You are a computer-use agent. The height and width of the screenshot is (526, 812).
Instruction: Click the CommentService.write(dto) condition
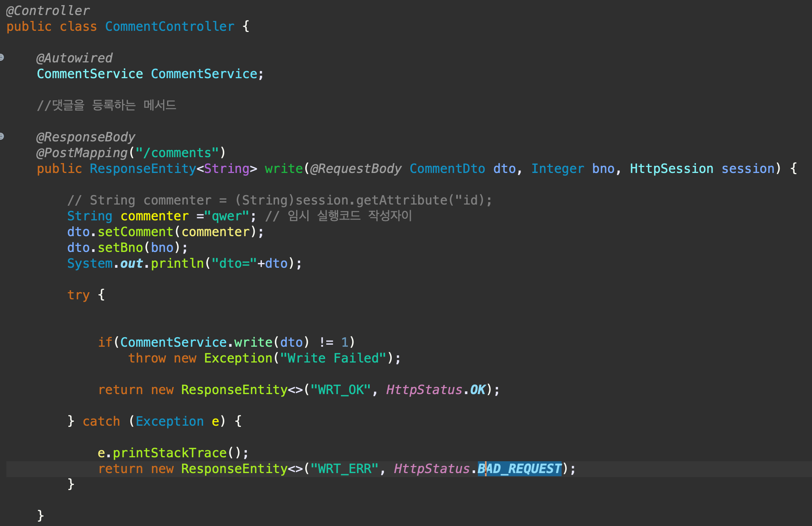[x=215, y=342]
